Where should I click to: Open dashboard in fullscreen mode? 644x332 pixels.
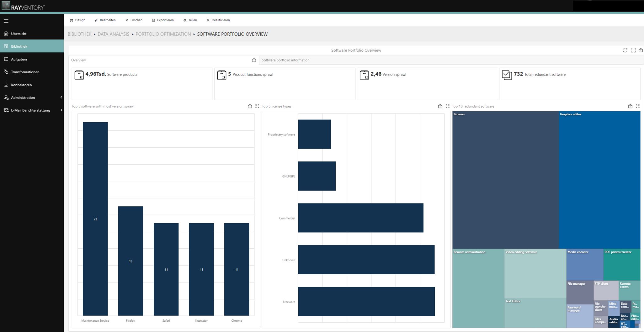click(633, 50)
